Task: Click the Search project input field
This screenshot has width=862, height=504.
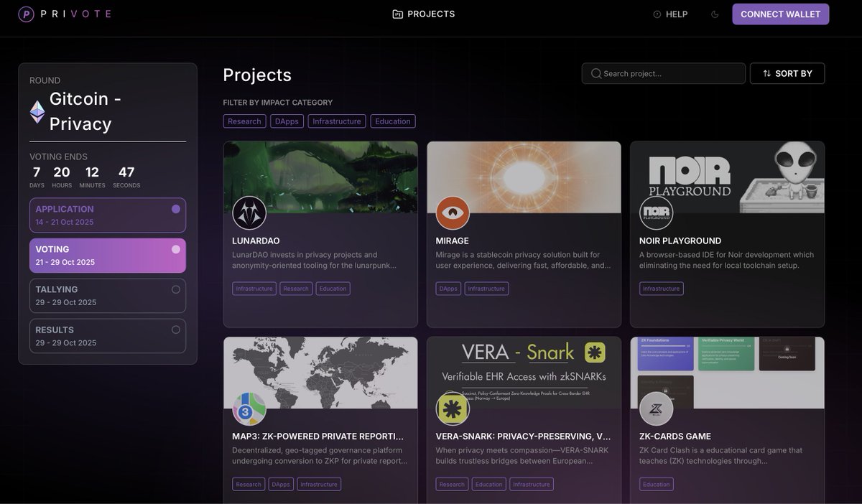Action: [x=664, y=73]
